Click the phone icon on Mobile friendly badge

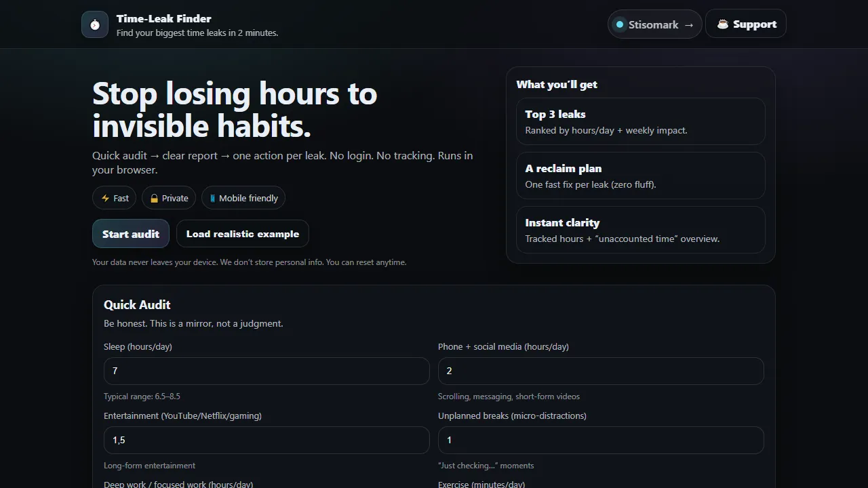pyautogui.click(x=212, y=198)
